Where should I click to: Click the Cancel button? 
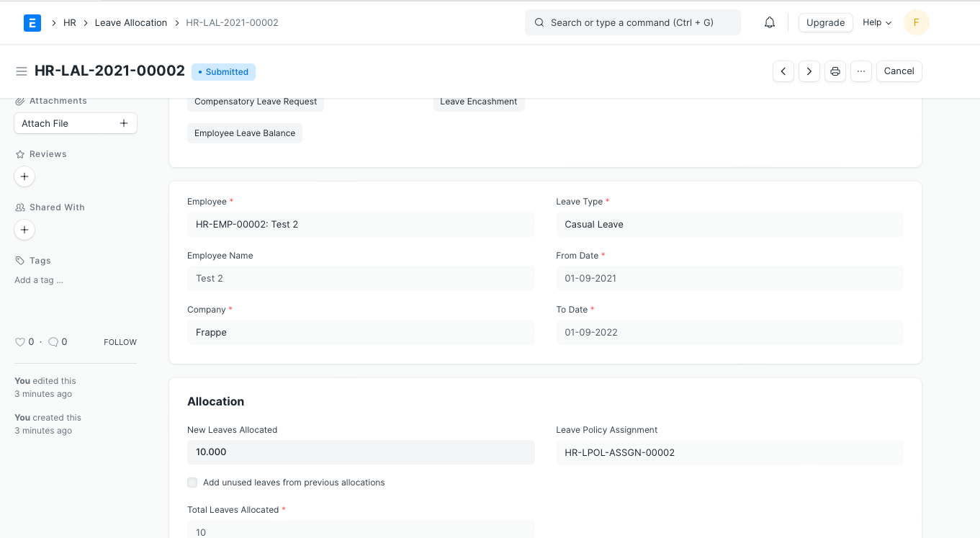(899, 71)
